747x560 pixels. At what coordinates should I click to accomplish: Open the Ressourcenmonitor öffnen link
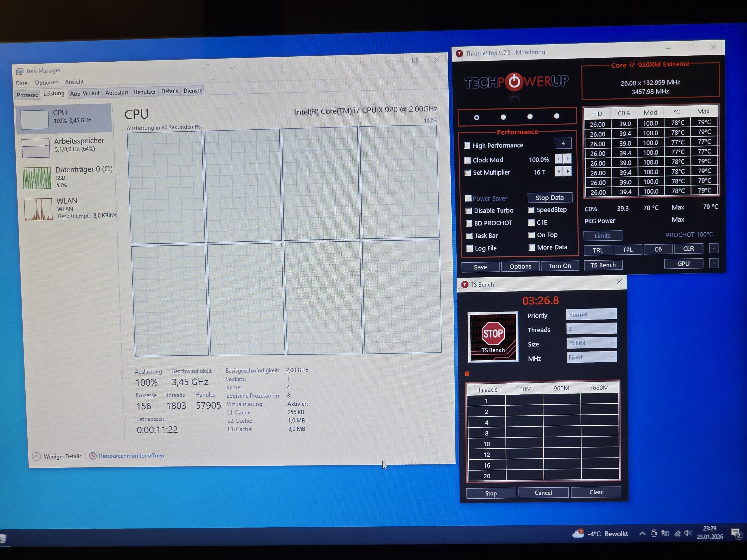[x=131, y=456]
